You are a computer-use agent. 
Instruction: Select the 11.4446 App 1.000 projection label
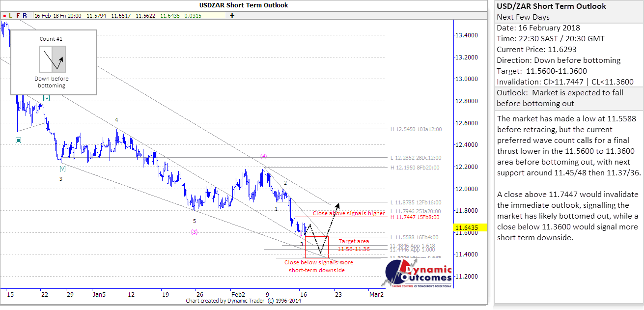coord(412,250)
